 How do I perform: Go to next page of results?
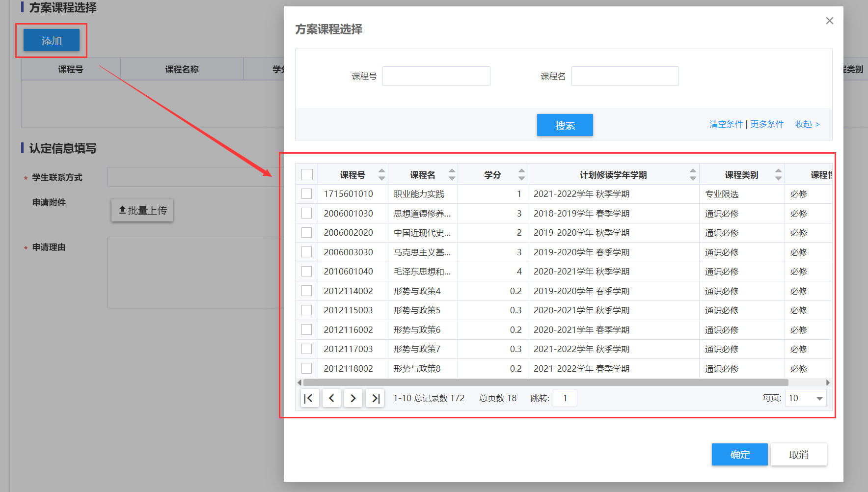(353, 398)
